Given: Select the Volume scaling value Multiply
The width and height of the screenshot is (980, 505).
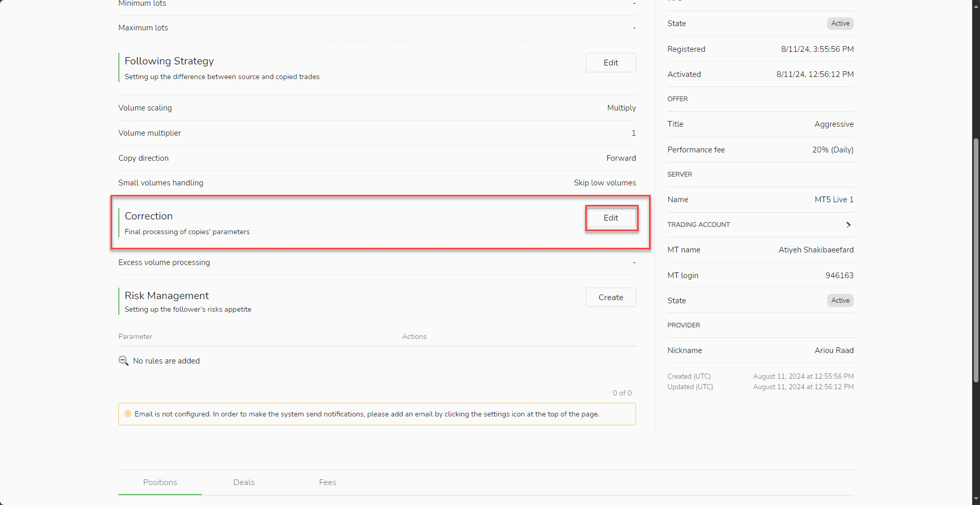Looking at the screenshot, I should coord(621,108).
